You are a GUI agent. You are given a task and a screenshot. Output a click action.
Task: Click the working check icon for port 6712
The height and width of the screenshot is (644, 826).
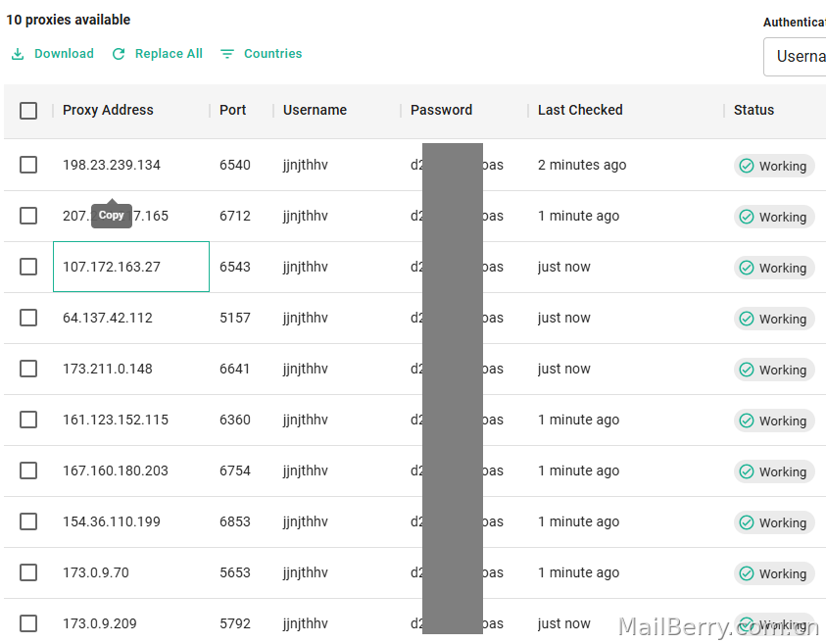(x=747, y=217)
